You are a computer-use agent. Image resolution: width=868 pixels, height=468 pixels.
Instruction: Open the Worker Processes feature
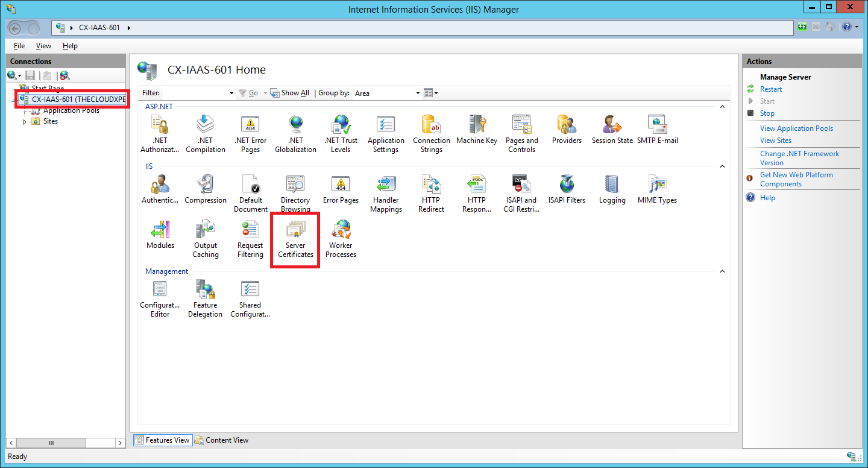tap(341, 239)
